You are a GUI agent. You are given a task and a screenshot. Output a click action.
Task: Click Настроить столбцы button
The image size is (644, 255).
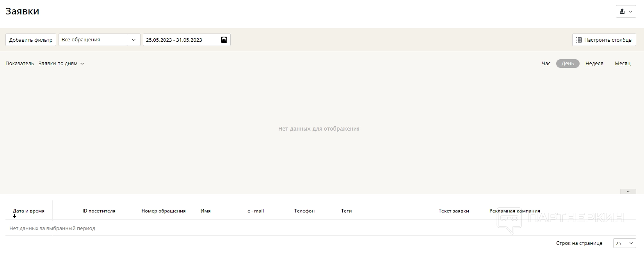pos(604,40)
